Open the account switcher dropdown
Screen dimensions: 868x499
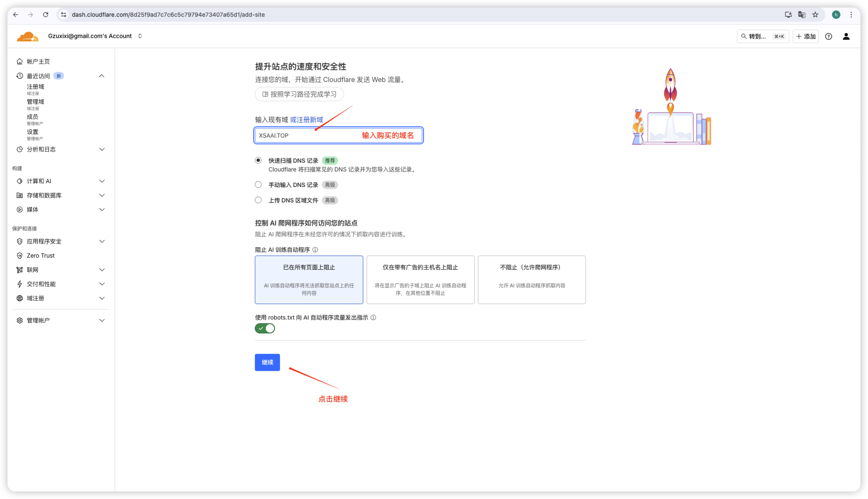pyautogui.click(x=140, y=36)
